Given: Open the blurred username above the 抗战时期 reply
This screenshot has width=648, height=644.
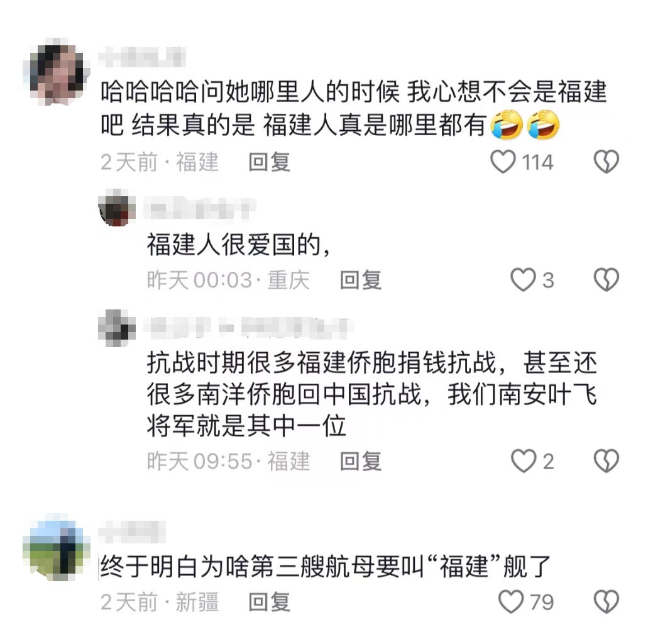Looking at the screenshot, I should [x=248, y=326].
